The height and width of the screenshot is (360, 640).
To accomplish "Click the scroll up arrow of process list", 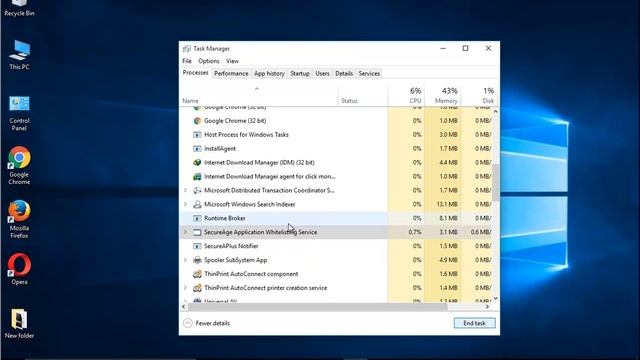I will pyautogui.click(x=496, y=111).
